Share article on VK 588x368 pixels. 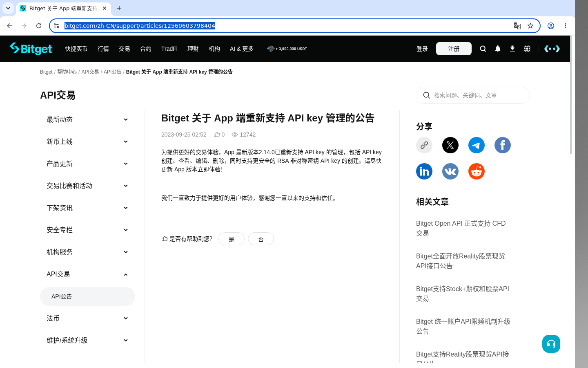pyautogui.click(x=450, y=171)
